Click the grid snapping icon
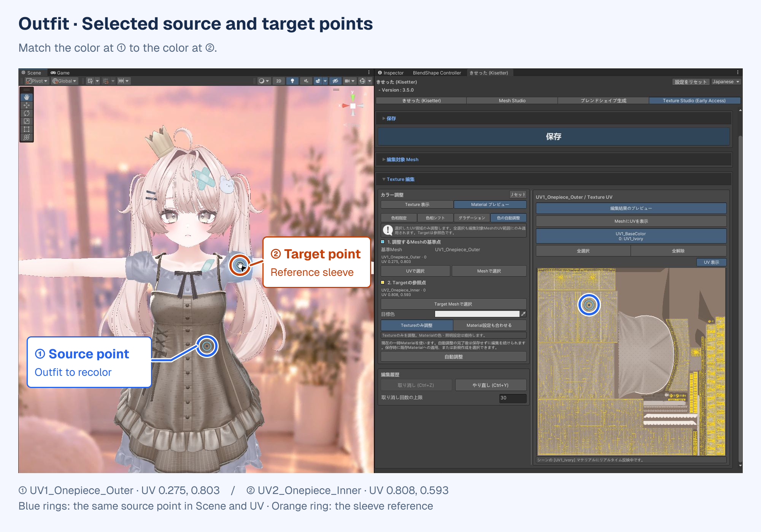The image size is (761, 532). pos(90,81)
